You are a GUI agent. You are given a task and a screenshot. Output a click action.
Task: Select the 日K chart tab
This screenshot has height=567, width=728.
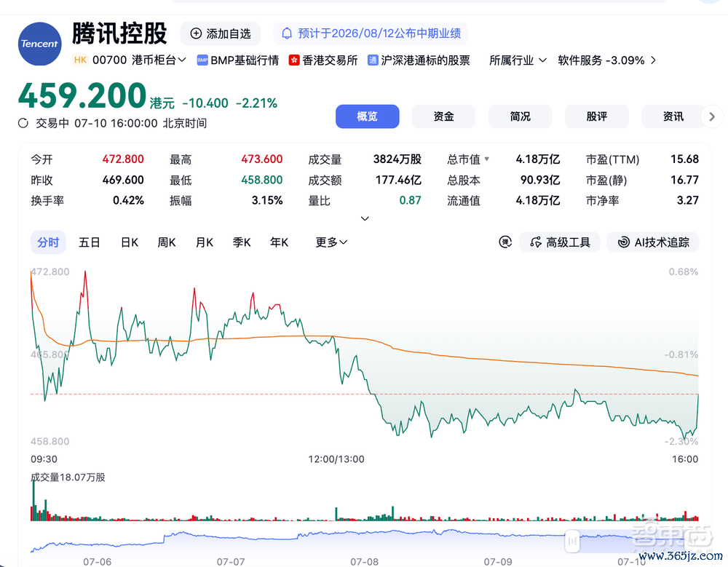(x=130, y=242)
